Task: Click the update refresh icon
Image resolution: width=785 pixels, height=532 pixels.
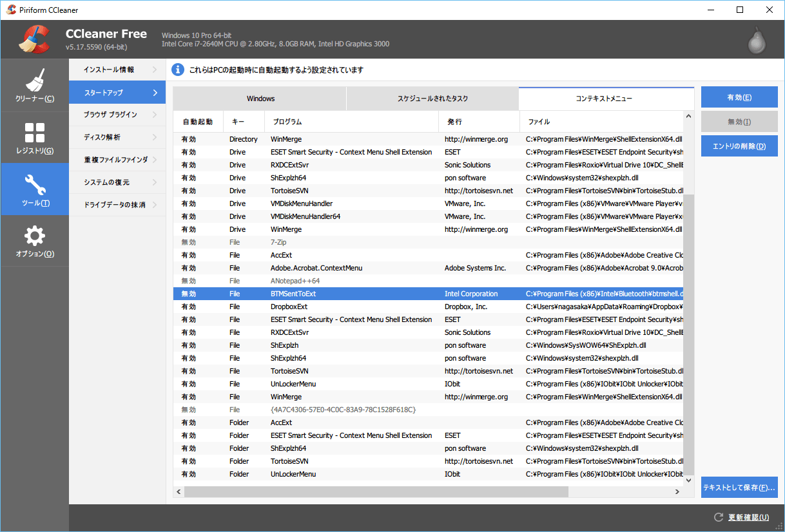Action: (x=719, y=517)
